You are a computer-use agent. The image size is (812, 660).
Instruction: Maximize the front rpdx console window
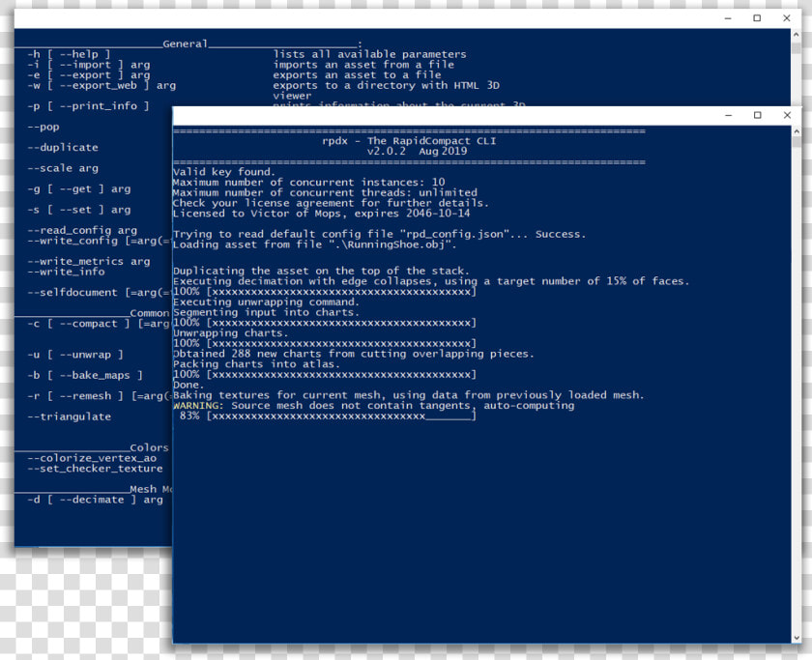coord(757,115)
